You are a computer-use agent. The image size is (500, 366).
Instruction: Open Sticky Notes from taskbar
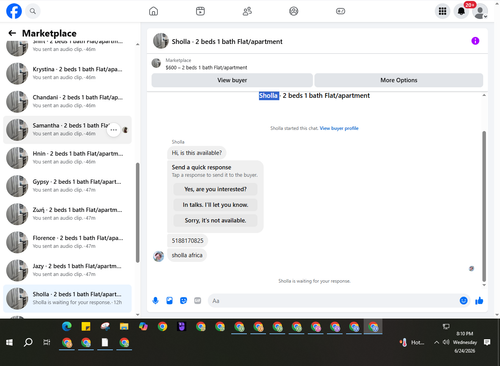pyautogui.click(x=86, y=327)
